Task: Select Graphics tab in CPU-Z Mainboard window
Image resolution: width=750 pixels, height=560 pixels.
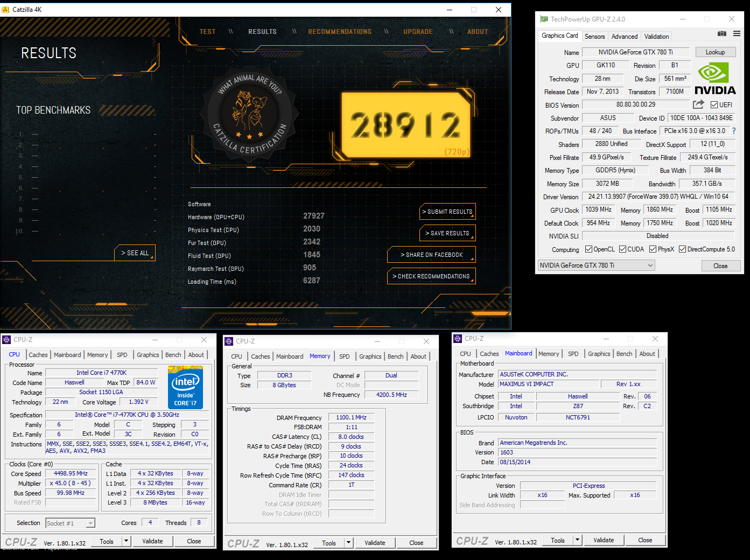Action: coord(599,354)
